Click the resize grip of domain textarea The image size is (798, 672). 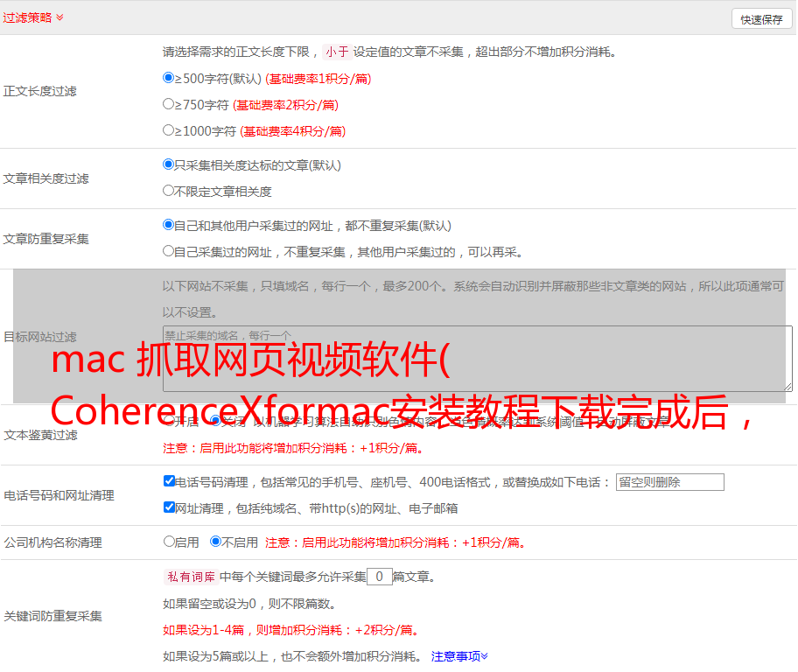click(787, 388)
